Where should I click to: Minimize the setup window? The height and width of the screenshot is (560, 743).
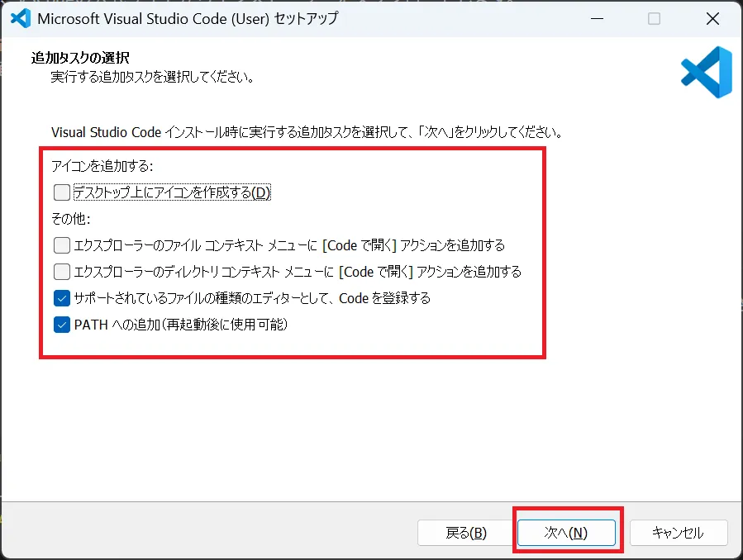click(597, 18)
